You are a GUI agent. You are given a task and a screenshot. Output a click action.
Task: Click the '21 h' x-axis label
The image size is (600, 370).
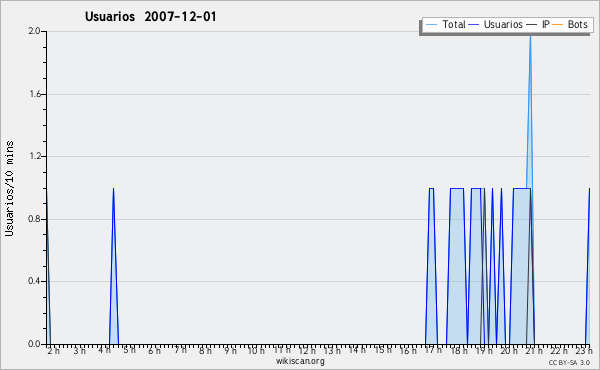[534, 350]
